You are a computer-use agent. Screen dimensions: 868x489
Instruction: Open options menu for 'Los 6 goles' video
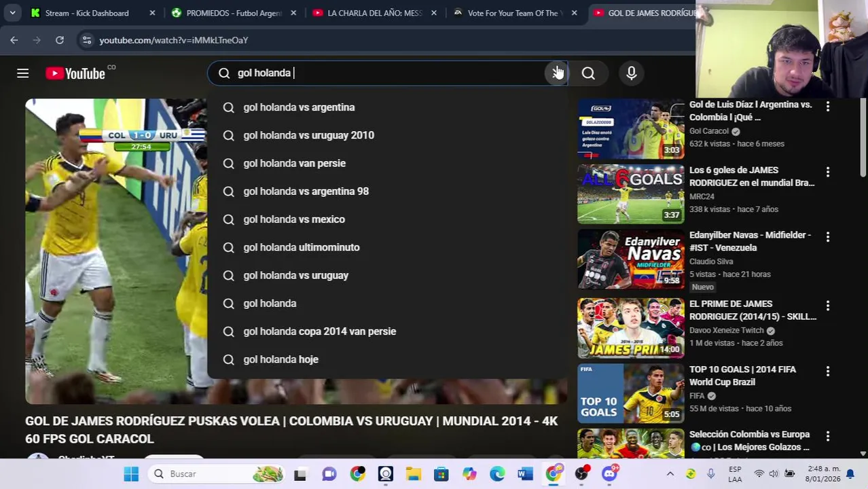click(x=827, y=172)
